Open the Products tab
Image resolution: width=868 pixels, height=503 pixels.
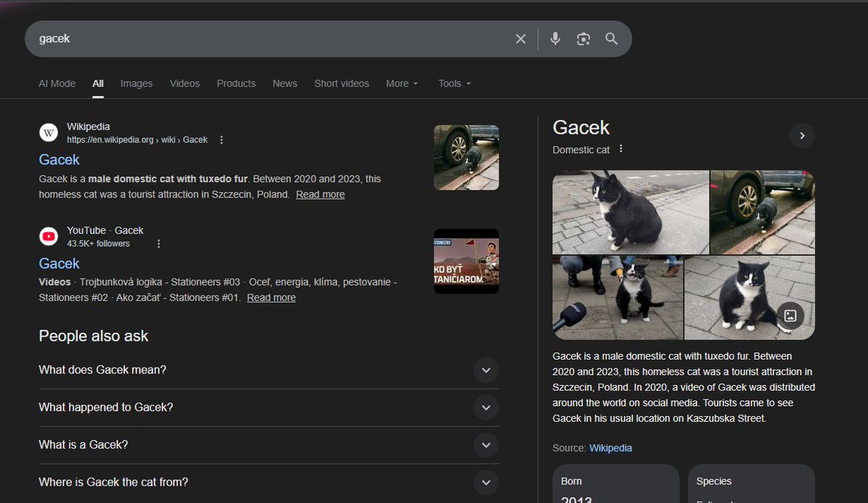(x=236, y=83)
